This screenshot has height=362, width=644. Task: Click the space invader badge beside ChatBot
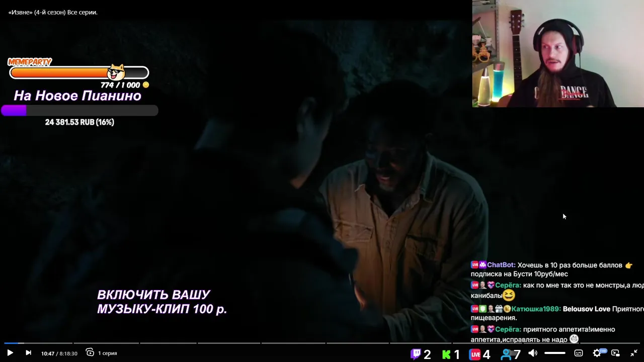(x=482, y=265)
